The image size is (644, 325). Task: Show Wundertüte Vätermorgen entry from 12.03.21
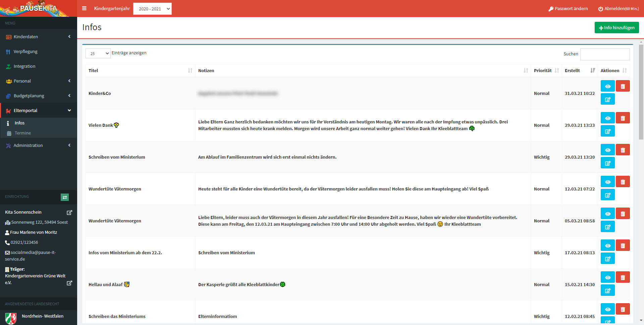click(607, 182)
